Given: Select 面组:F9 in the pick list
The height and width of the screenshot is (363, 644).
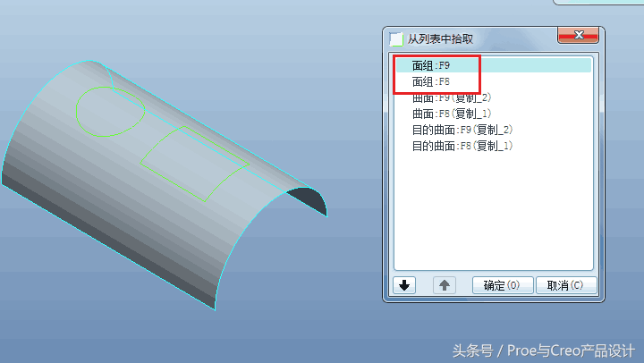Looking at the screenshot, I should pyautogui.click(x=493, y=65).
